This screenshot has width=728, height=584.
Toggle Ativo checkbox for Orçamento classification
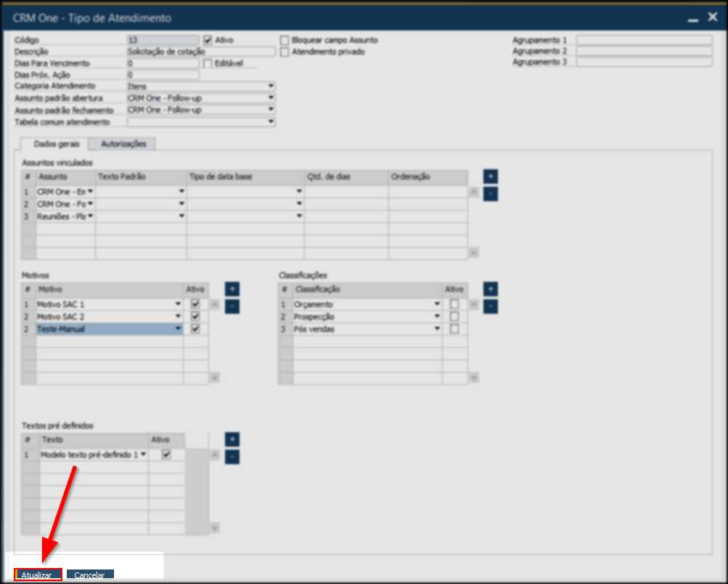click(454, 304)
